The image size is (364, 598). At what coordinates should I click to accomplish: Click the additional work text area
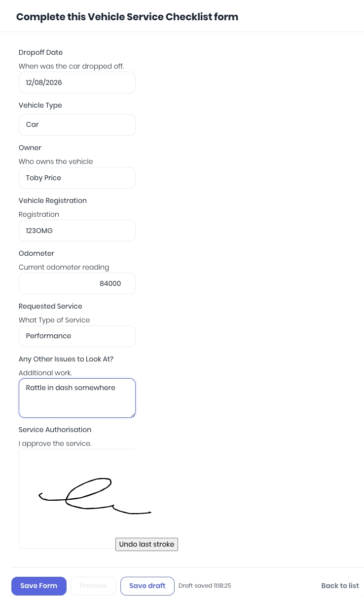pyautogui.click(x=77, y=398)
